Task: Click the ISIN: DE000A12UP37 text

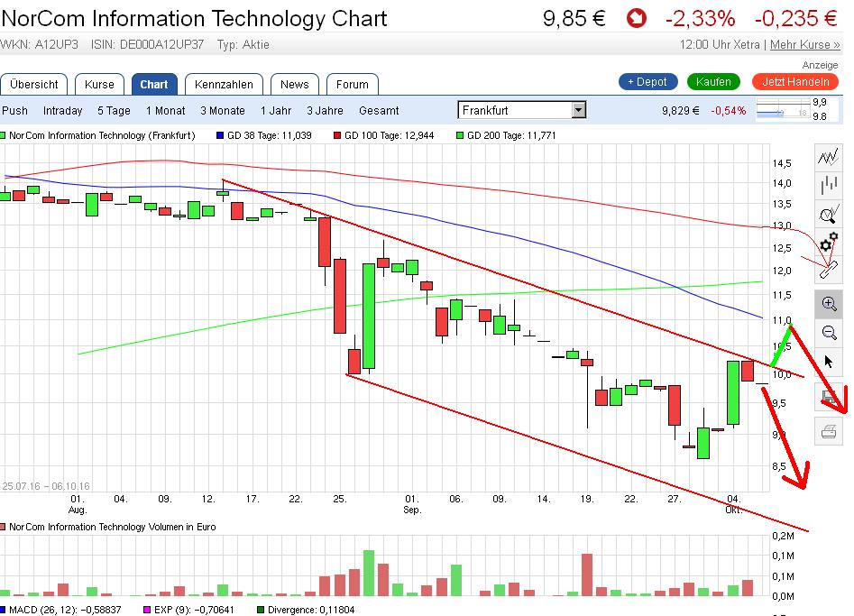Action: pos(148,45)
